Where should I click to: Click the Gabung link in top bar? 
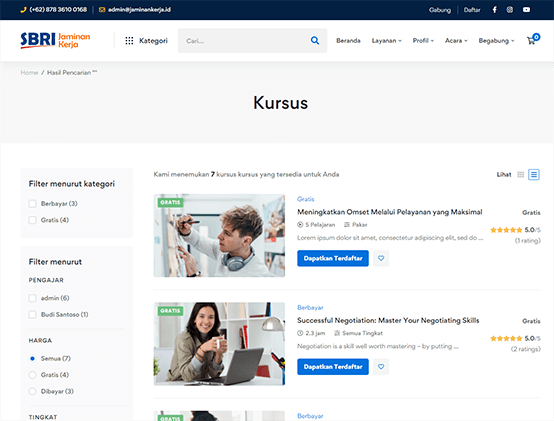click(440, 10)
